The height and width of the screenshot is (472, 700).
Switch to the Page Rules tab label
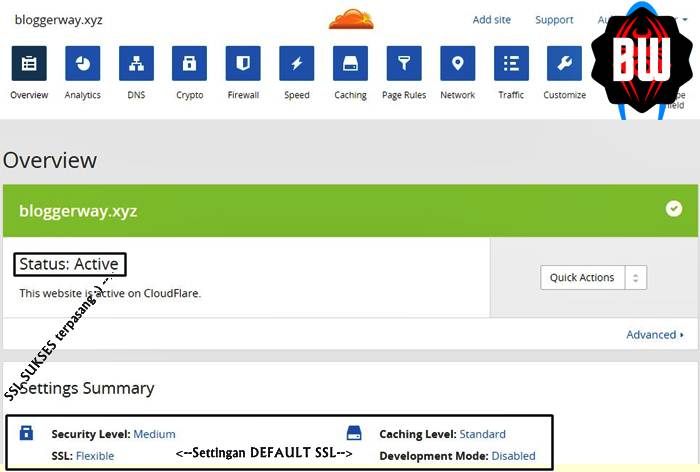click(x=404, y=95)
